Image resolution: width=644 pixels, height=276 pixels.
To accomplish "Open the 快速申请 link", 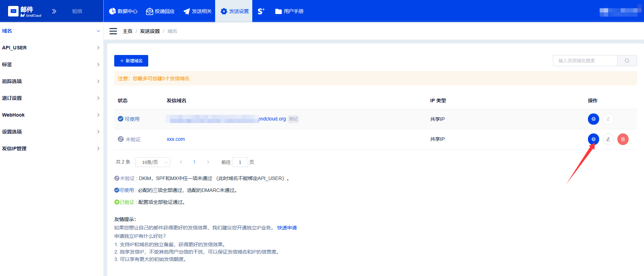I will pyautogui.click(x=287, y=228).
